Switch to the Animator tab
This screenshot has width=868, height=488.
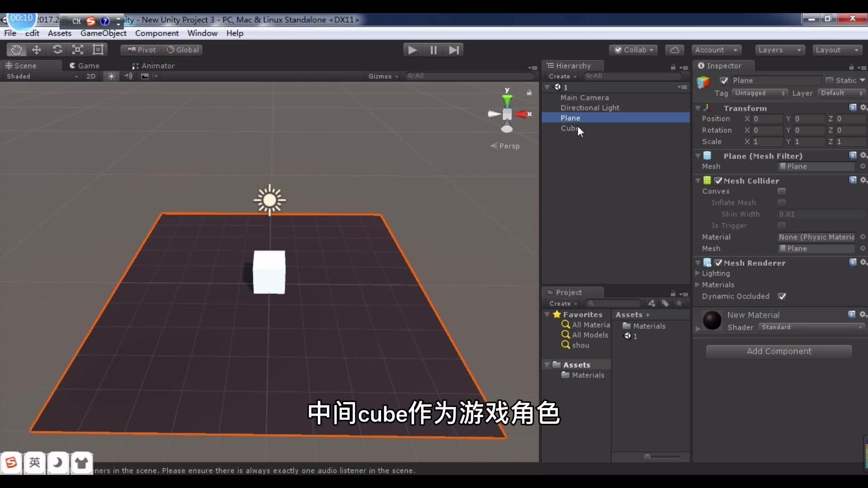[x=153, y=66]
